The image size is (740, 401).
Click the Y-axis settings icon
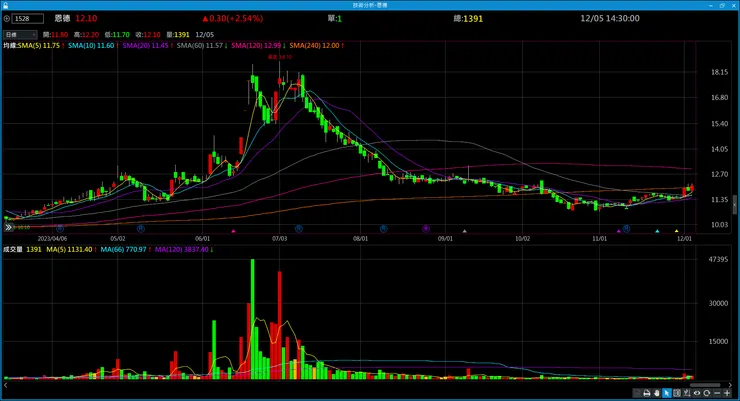(x=687, y=393)
